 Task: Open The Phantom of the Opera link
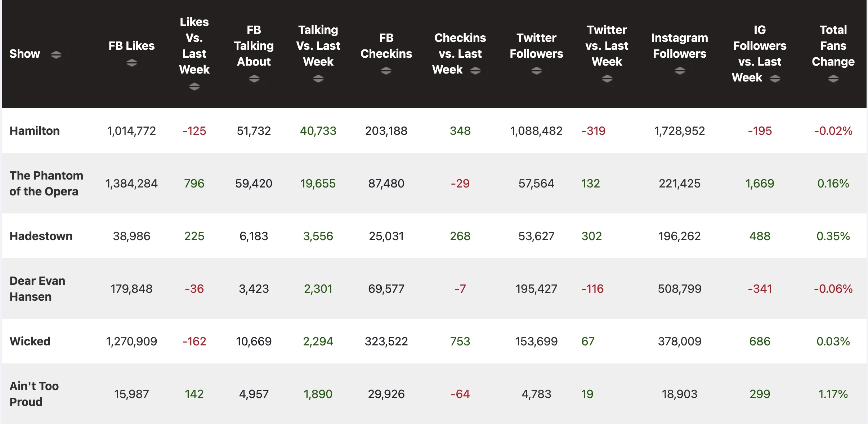[x=46, y=184]
